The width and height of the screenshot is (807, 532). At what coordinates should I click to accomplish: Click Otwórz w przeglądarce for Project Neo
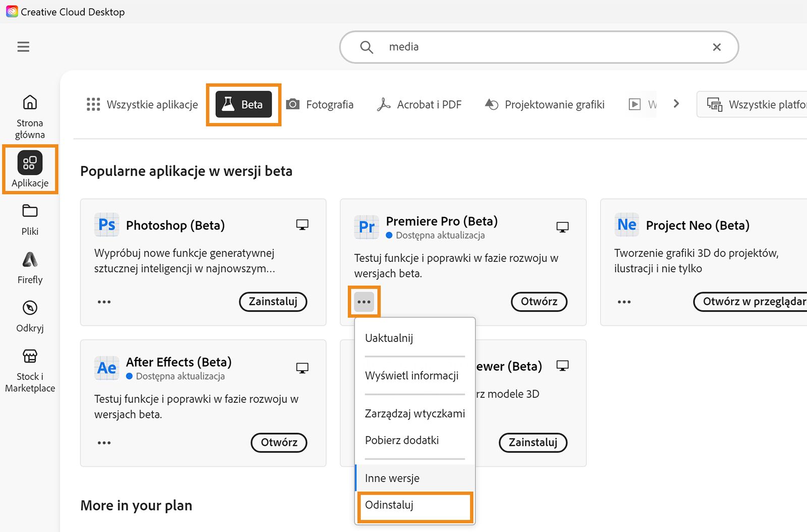coord(751,302)
